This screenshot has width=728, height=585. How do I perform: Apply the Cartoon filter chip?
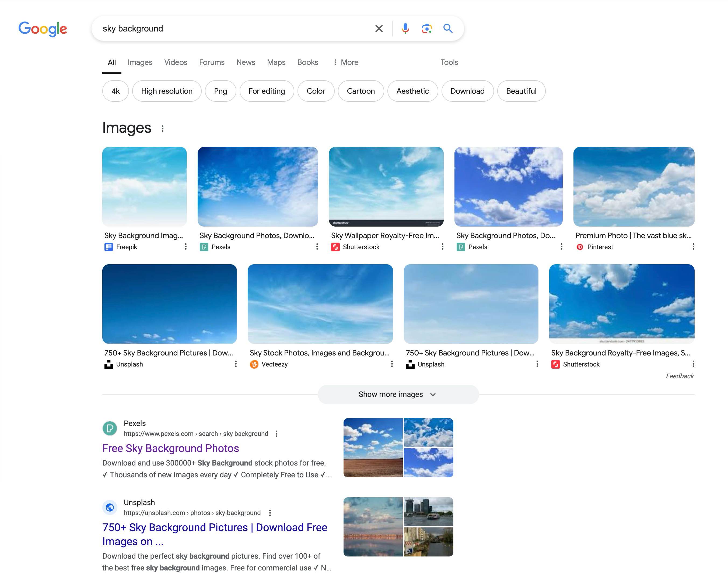(360, 91)
